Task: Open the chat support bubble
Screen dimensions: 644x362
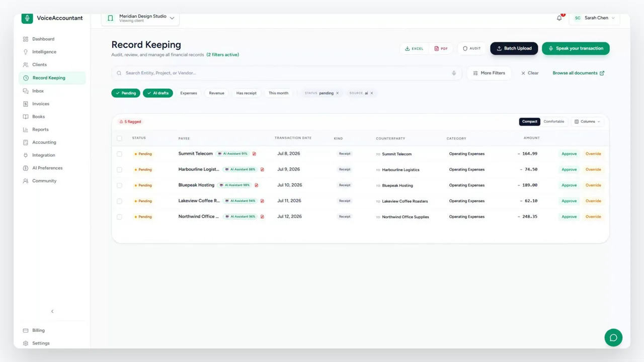Action: [x=613, y=337]
